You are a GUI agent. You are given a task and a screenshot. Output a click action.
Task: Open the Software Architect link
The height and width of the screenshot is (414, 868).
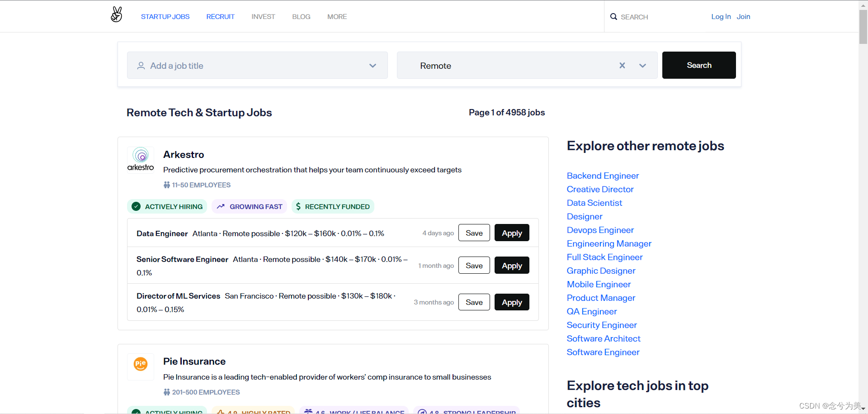pyautogui.click(x=604, y=338)
